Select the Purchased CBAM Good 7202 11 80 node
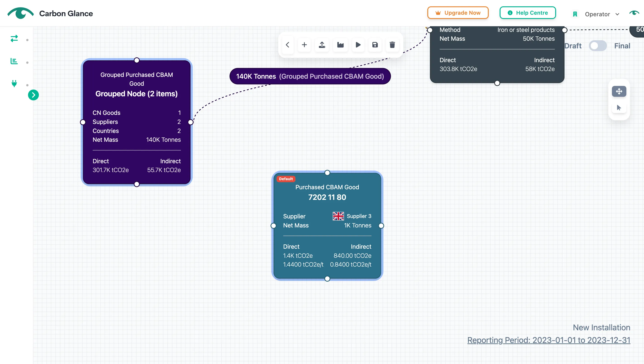Image resolution: width=644 pixels, height=364 pixels. (x=327, y=226)
